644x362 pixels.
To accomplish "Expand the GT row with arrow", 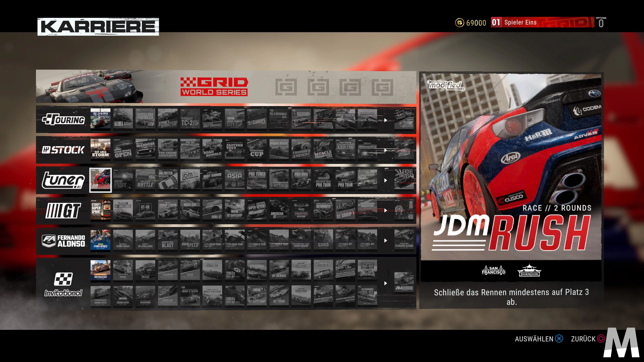I will click(x=386, y=210).
